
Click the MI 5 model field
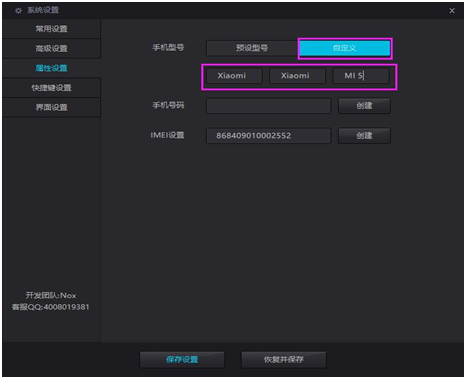coord(361,76)
